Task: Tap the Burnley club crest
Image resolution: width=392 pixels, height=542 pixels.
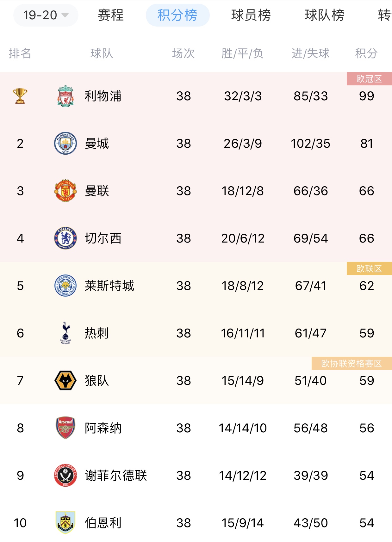Action: click(65, 523)
